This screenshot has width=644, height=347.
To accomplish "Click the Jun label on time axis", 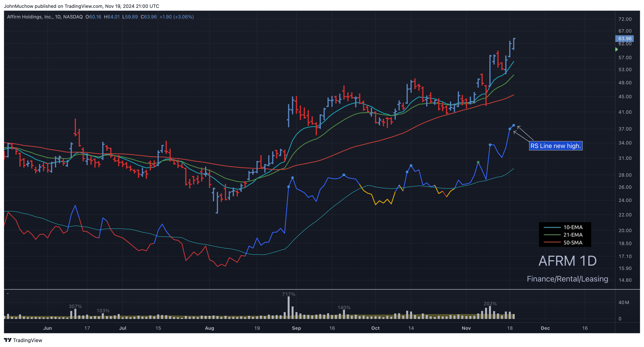I will click(x=47, y=328).
